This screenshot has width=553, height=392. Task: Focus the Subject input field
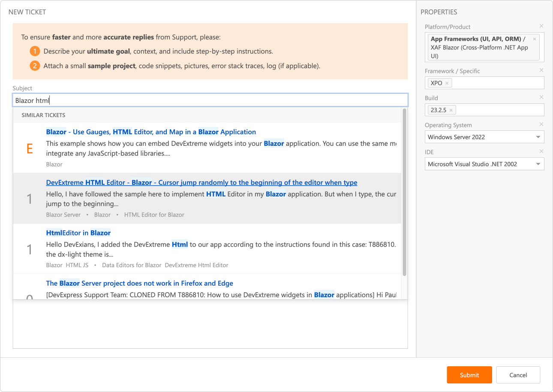pos(210,100)
